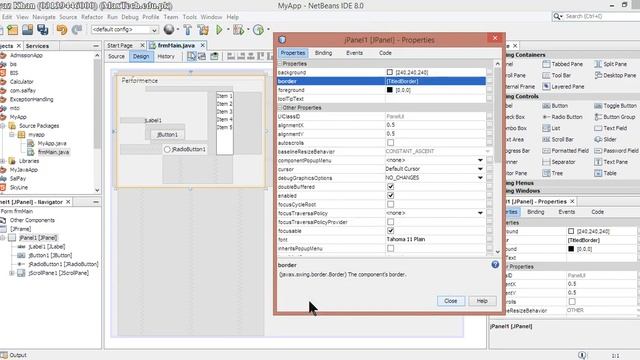Toggle the focusTraversalPolicyProvider checkbox
This screenshot has width=640, height=360.
point(391,222)
